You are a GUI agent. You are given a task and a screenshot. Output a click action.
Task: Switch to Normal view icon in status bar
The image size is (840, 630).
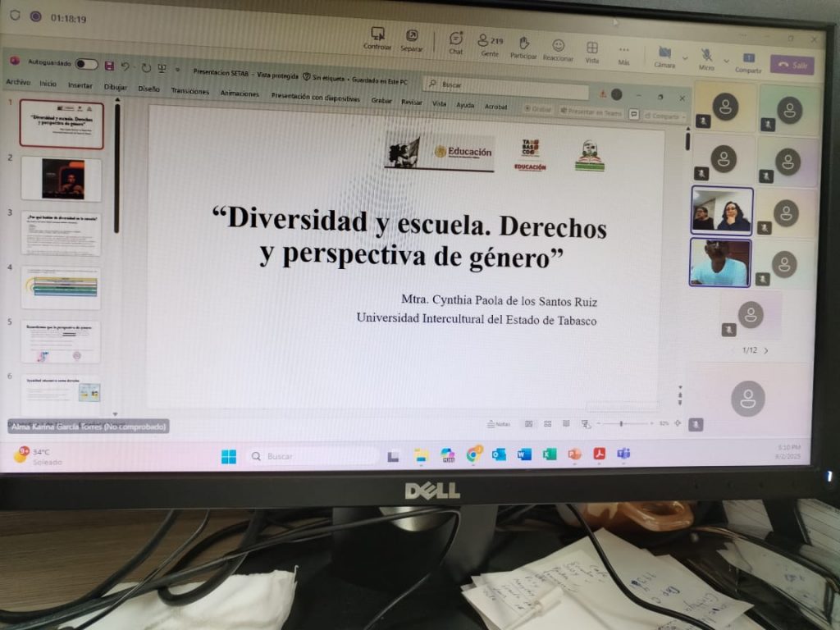(x=529, y=424)
